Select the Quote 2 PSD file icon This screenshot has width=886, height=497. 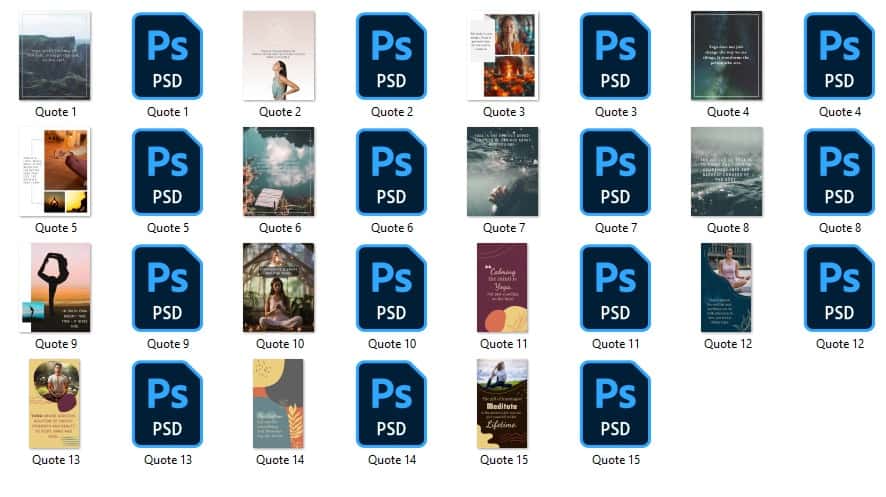[x=391, y=56]
